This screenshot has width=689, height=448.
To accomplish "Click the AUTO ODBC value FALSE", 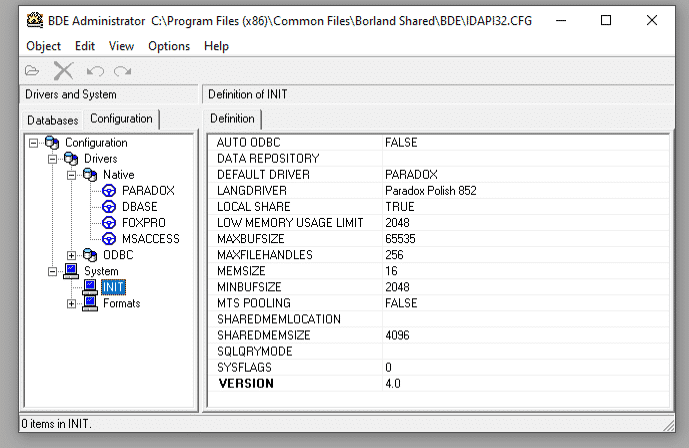I will [x=401, y=143].
